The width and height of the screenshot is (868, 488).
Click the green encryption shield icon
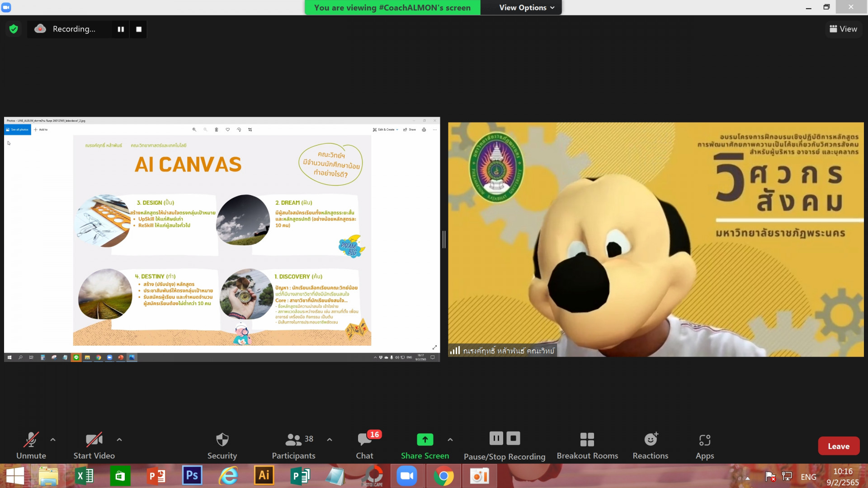point(14,29)
